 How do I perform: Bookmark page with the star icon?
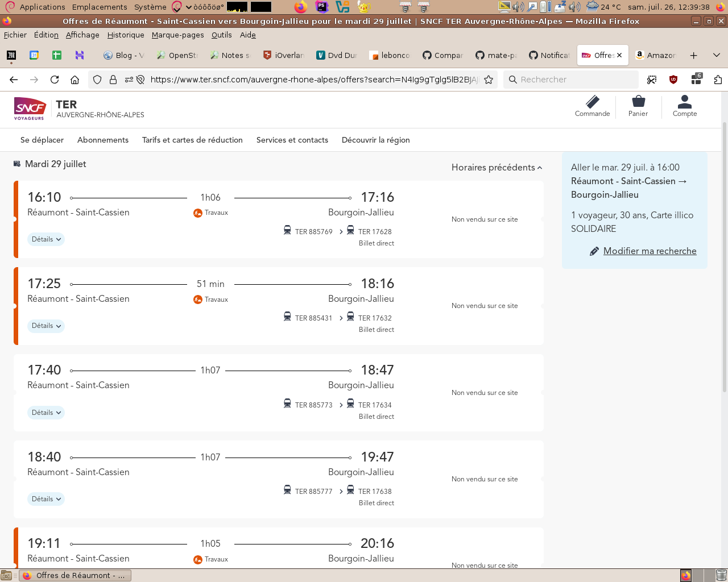[489, 80]
